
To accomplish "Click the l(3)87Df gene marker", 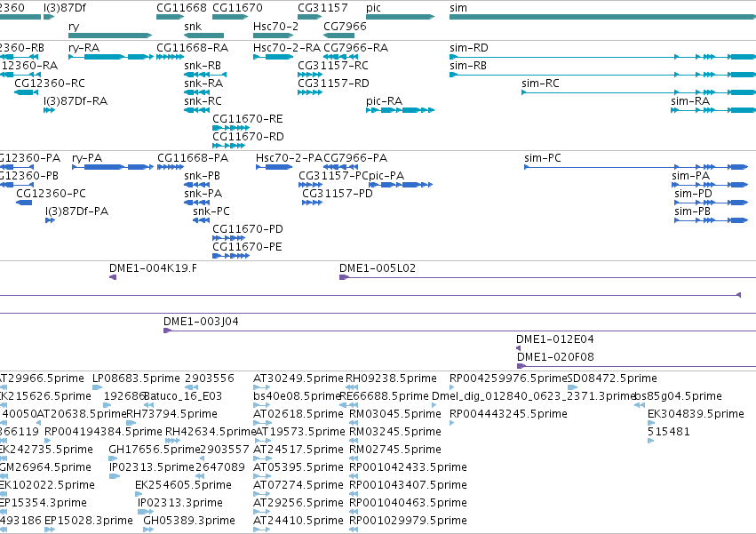I will point(49,17).
